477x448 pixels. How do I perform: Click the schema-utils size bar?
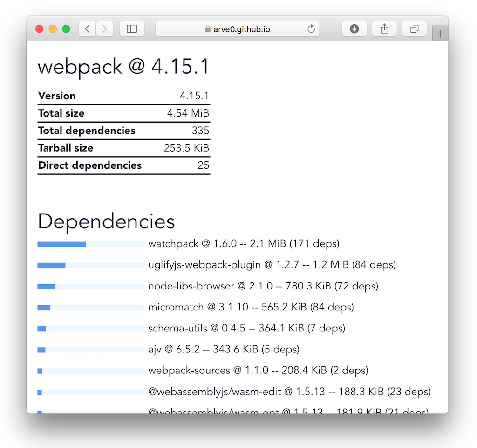(91, 329)
